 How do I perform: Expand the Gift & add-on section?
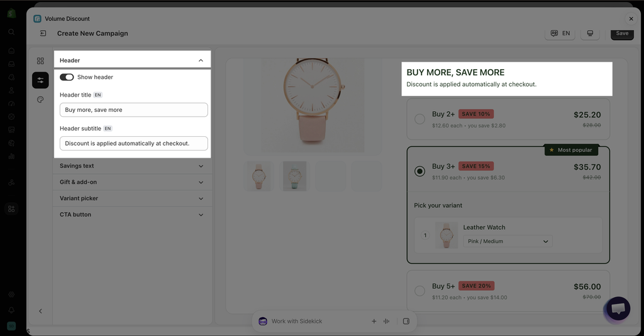pos(132,182)
